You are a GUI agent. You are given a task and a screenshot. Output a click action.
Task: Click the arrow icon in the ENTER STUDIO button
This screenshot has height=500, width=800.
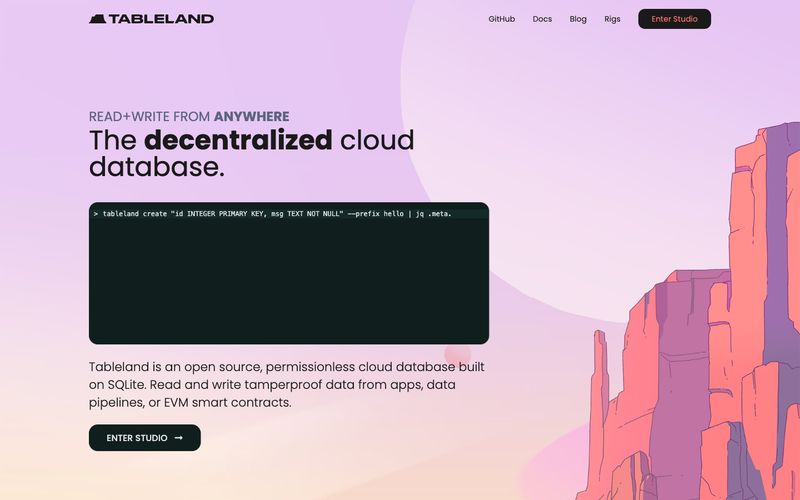pyautogui.click(x=179, y=438)
